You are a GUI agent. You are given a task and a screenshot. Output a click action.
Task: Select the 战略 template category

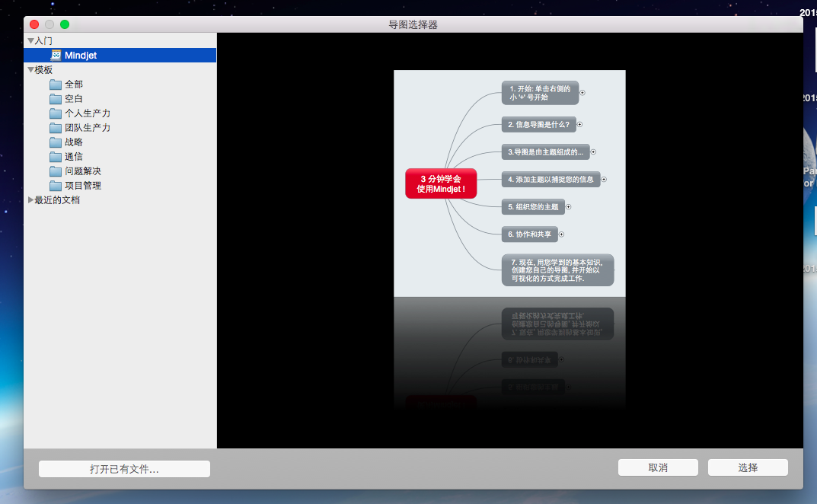coord(120,142)
